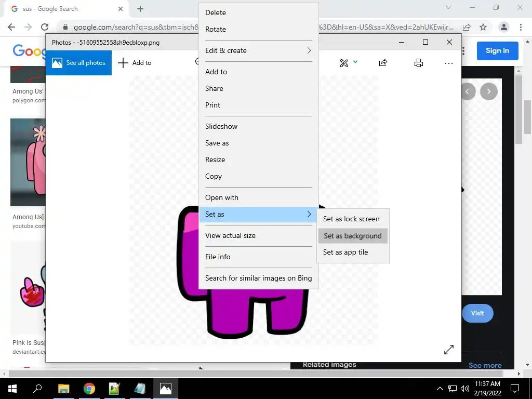The image size is (532, 399).
Task: Click the Share icon in Photos toolbar
Action: [x=383, y=63]
